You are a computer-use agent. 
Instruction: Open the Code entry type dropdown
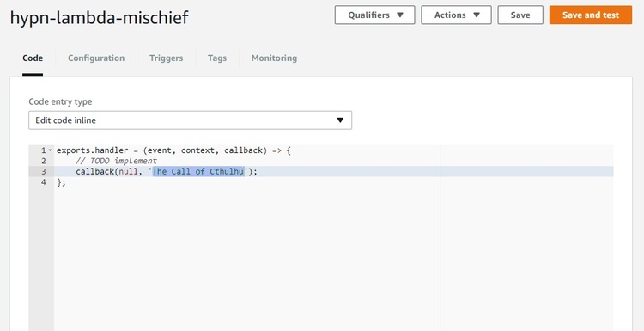pyautogui.click(x=190, y=120)
